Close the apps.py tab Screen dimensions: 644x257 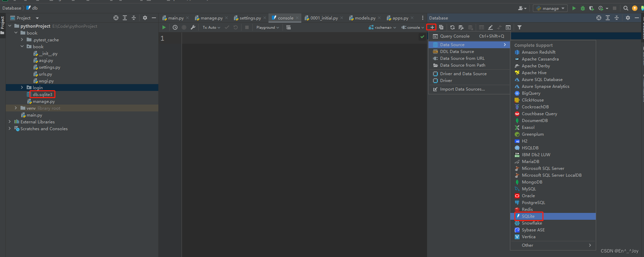click(412, 18)
